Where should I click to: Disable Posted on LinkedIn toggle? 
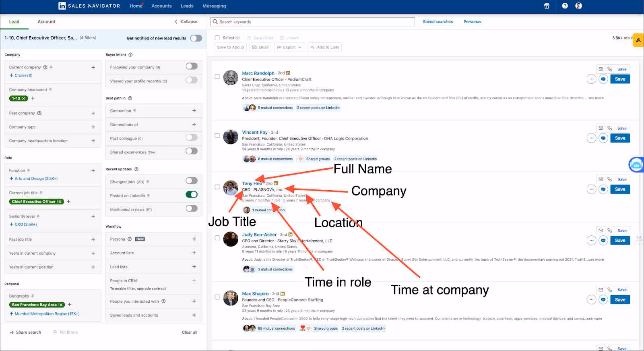pyautogui.click(x=192, y=195)
